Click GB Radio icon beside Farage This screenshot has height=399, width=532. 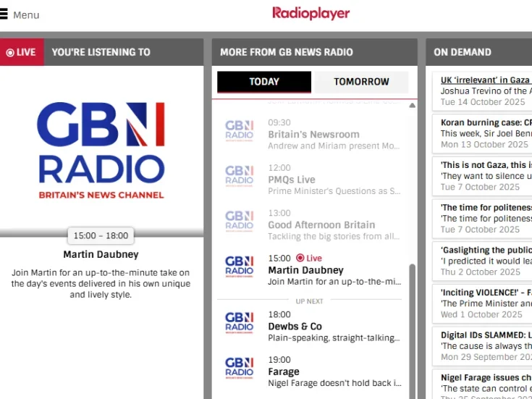[239, 368]
